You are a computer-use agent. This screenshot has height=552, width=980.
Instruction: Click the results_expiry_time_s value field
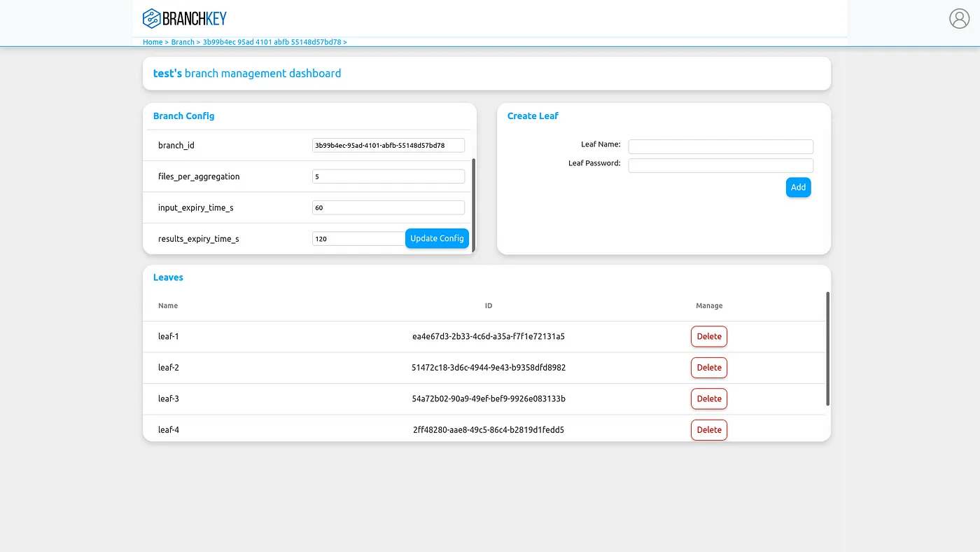coord(358,238)
